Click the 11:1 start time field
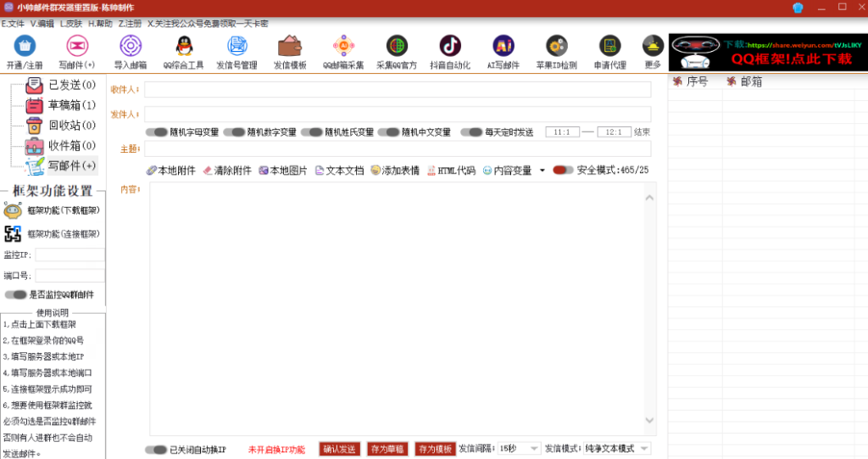This screenshot has width=868, height=459. 563,132
